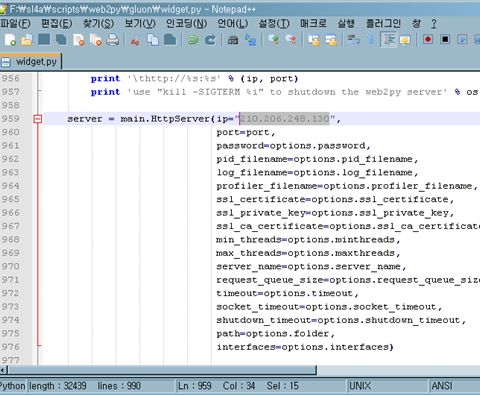The height and width of the screenshot is (395, 480).
Task: Close the current document icon
Action: 79,40
